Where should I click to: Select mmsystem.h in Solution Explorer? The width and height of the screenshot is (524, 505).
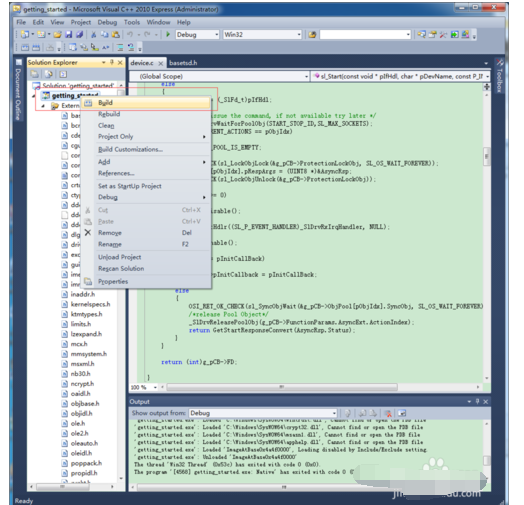pyautogui.click(x=89, y=354)
